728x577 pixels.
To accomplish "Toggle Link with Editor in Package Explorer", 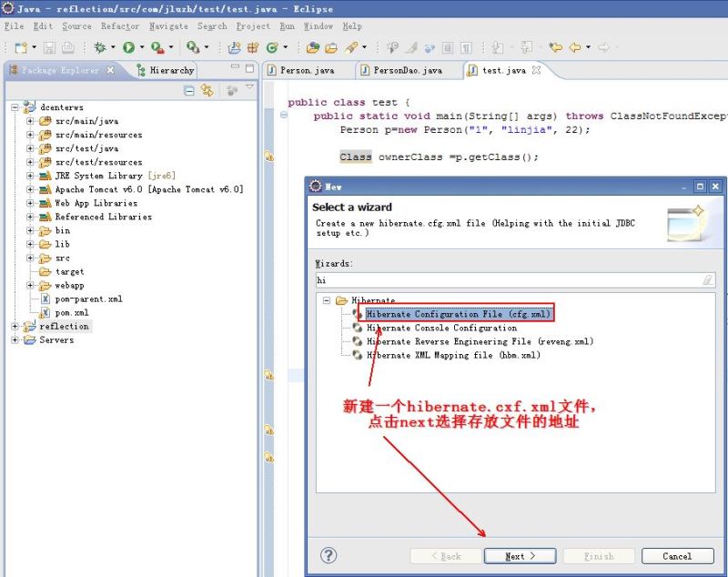I will (207, 90).
